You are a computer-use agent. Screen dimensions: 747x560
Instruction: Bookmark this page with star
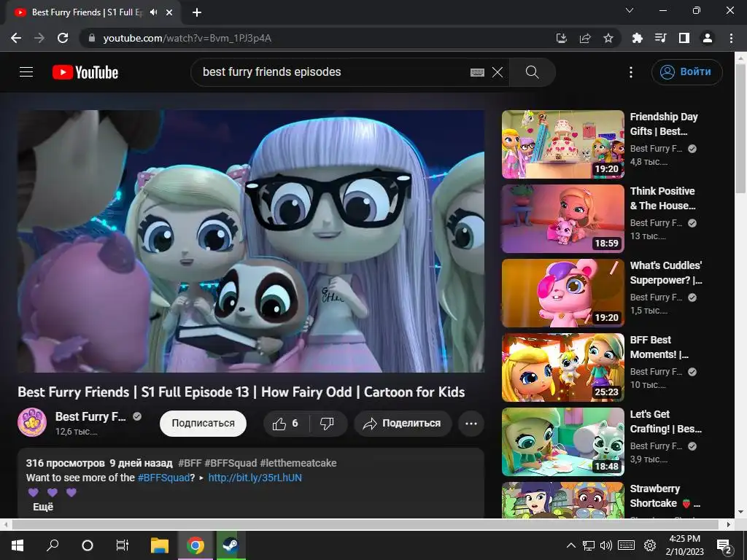pos(608,38)
